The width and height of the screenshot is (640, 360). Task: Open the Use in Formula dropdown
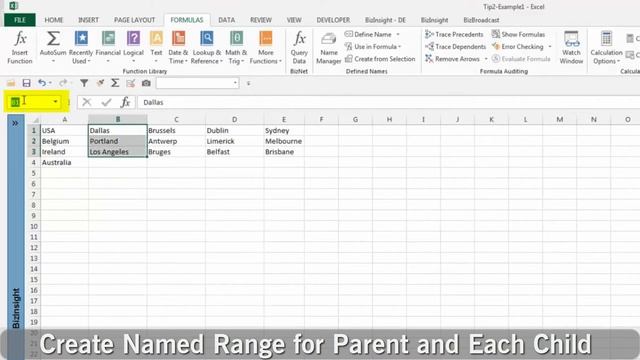(x=400, y=47)
